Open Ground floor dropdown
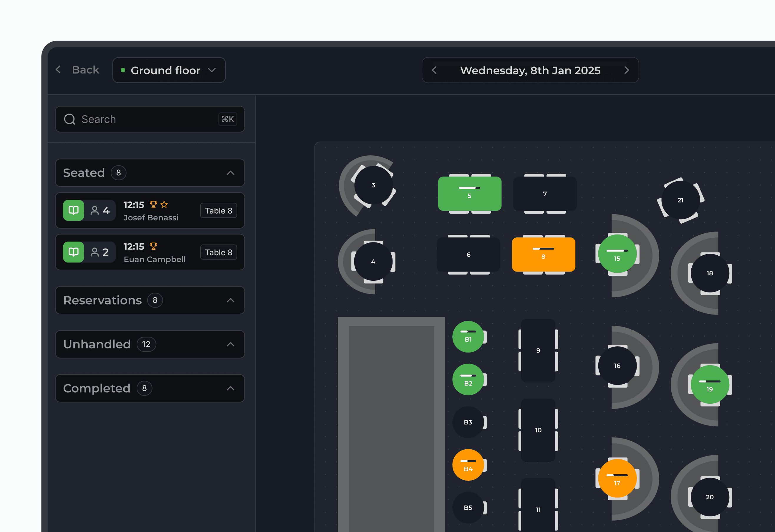 tap(169, 70)
